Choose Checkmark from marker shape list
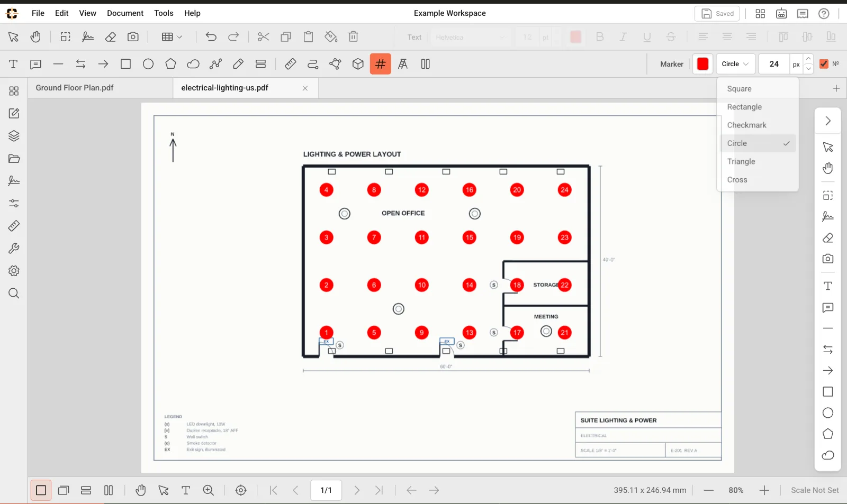 [x=758, y=125]
